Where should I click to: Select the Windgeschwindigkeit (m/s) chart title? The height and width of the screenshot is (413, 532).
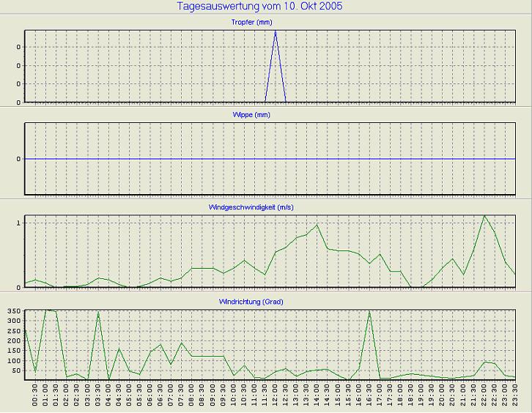point(266,209)
